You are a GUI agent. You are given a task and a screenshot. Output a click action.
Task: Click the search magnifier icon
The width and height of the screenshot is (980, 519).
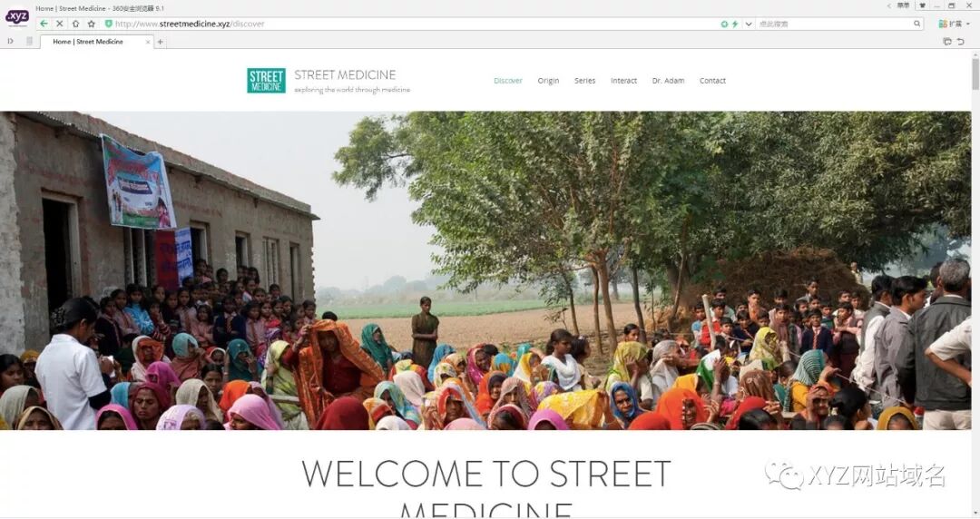(x=916, y=24)
